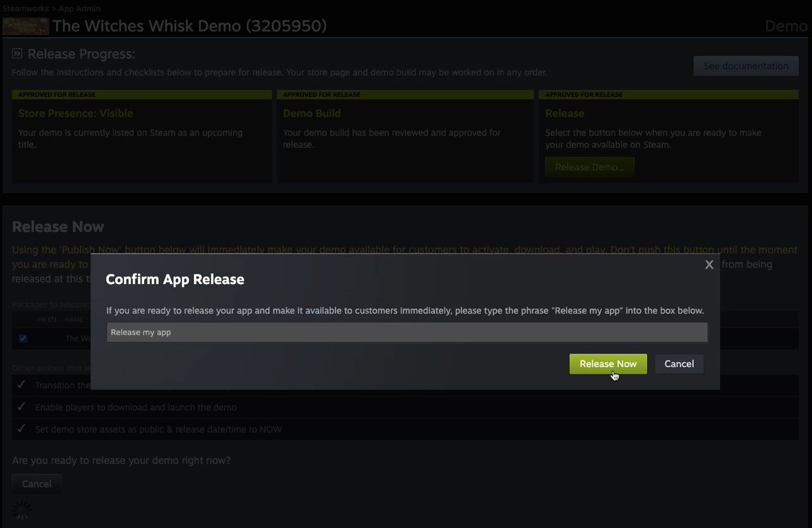Toggle the package checkbox in the release table
The image size is (812, 528).
[23, 339]
